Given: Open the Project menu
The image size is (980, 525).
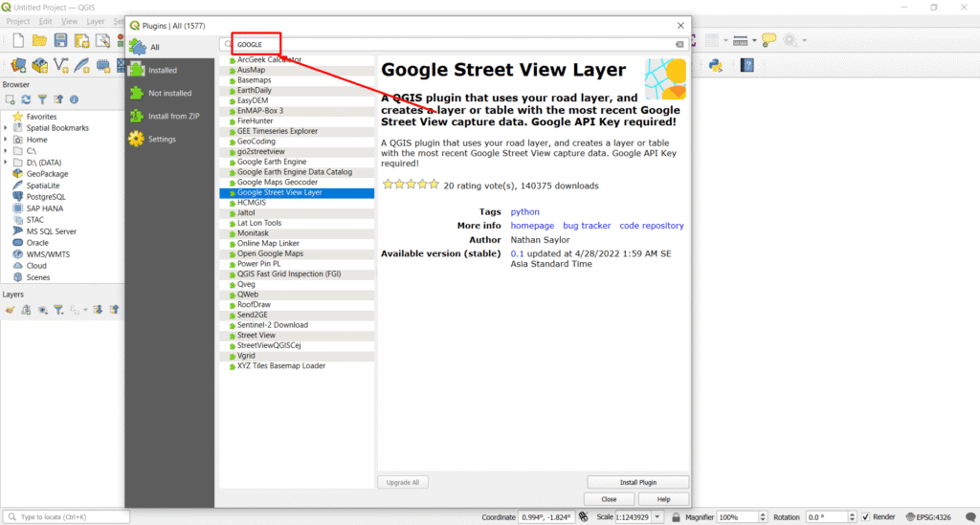Looking at the screenshot, I should tap(18, 21).
